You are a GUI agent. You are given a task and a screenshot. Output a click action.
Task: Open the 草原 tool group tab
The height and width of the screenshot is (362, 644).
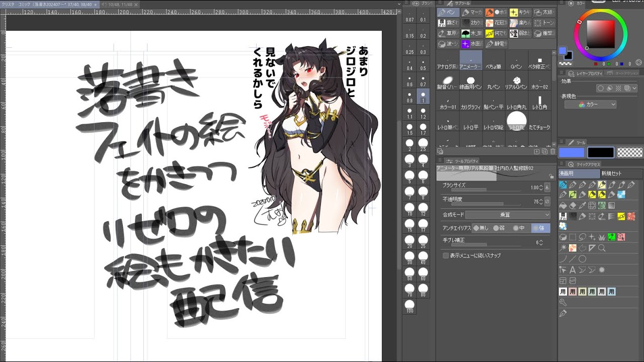tap(448, 33)
